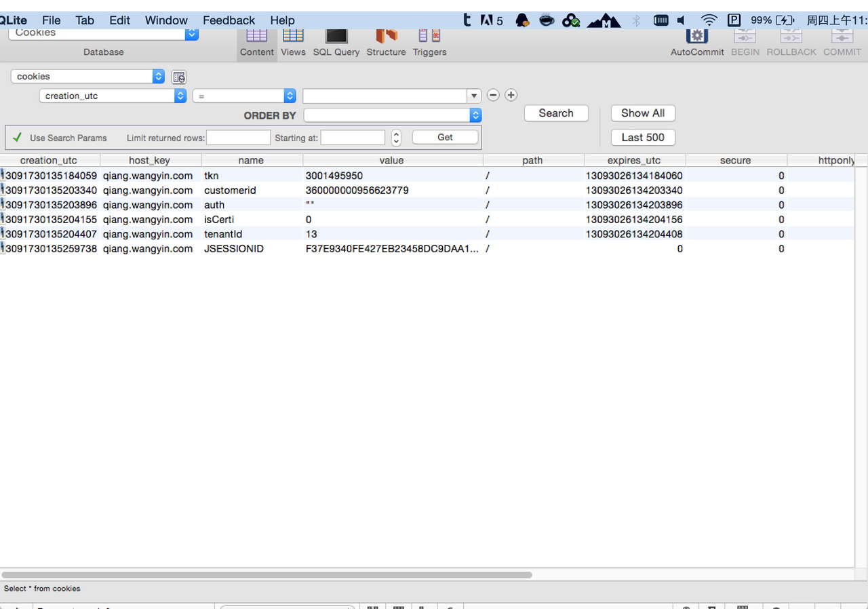The image size is (868, 609).
Task: Open the Bluetooth status icon
Action: tap(636, 20)
